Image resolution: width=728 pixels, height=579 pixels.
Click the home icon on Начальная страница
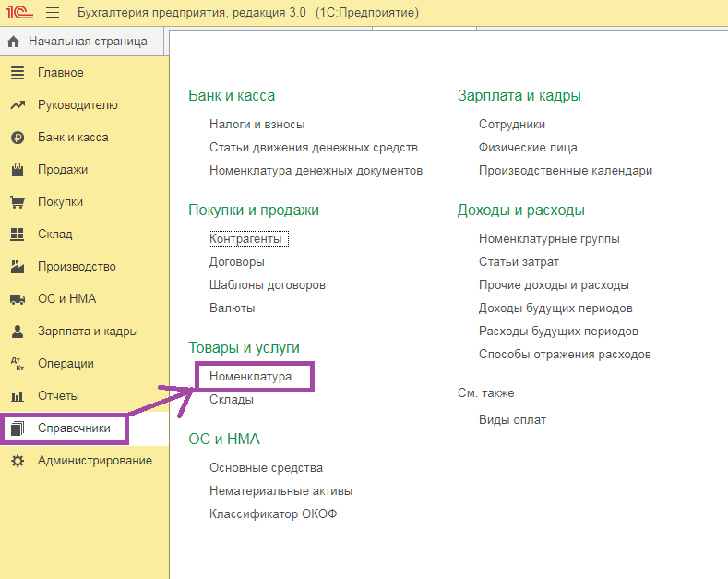(x=14, y=42)
